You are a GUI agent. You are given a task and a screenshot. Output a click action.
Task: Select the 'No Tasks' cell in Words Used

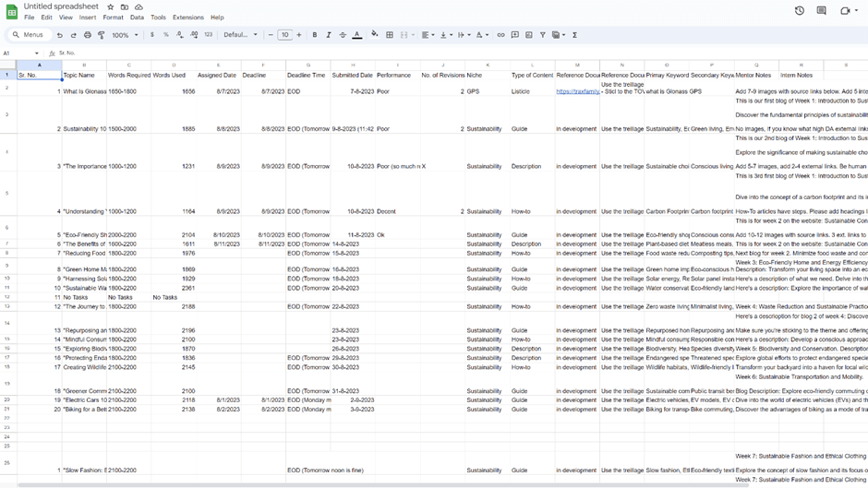pos(174,297)
